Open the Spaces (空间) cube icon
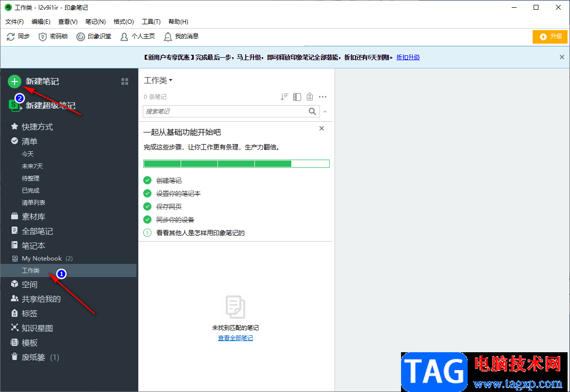The image size is (570, 392). tap(15, 284)
